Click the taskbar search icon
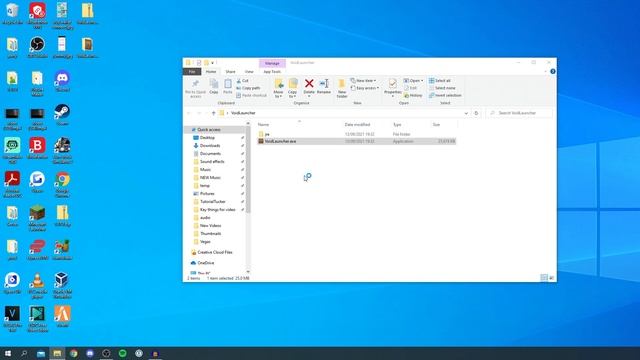 pos(24,353)
